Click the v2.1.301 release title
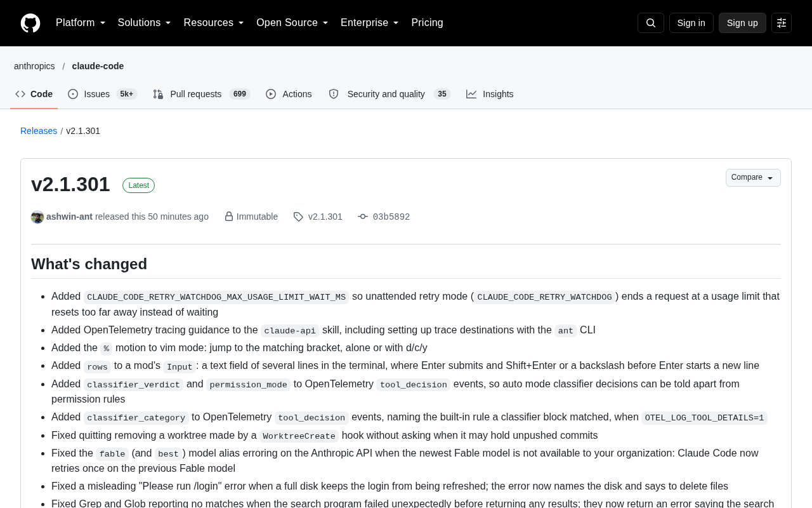This screenshot has width=812, height=508. point(70,184)
